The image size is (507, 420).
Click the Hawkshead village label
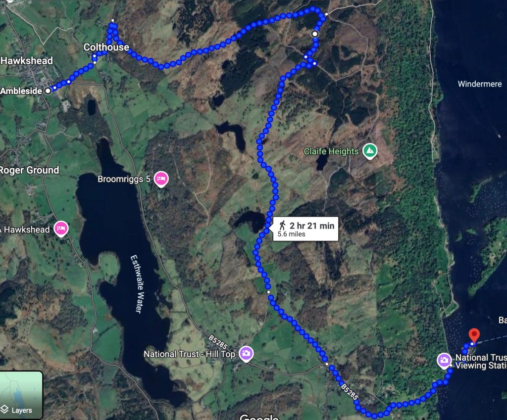(x=27, y=60)
